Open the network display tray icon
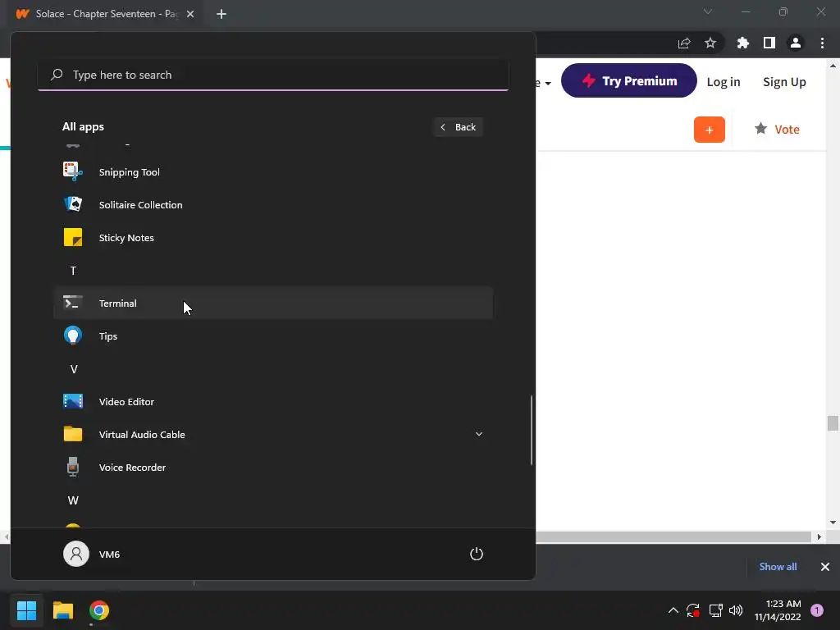 click(715, 610)
